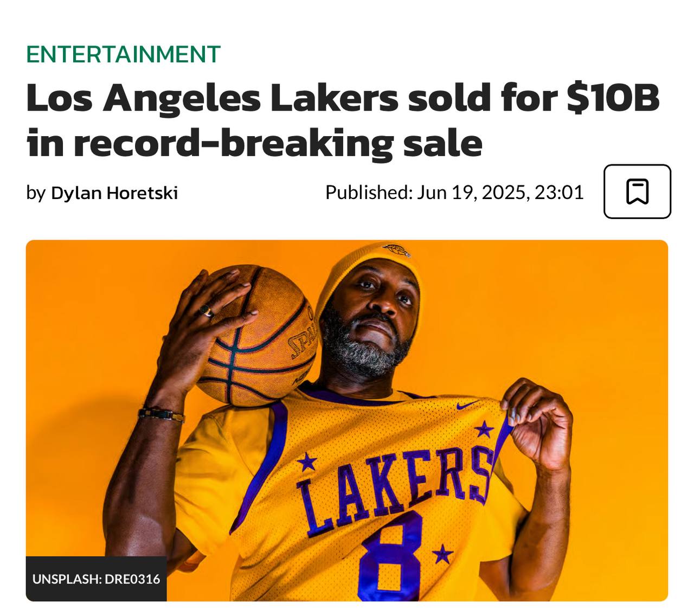Bookmark this article with the save icon

(637, 191)
